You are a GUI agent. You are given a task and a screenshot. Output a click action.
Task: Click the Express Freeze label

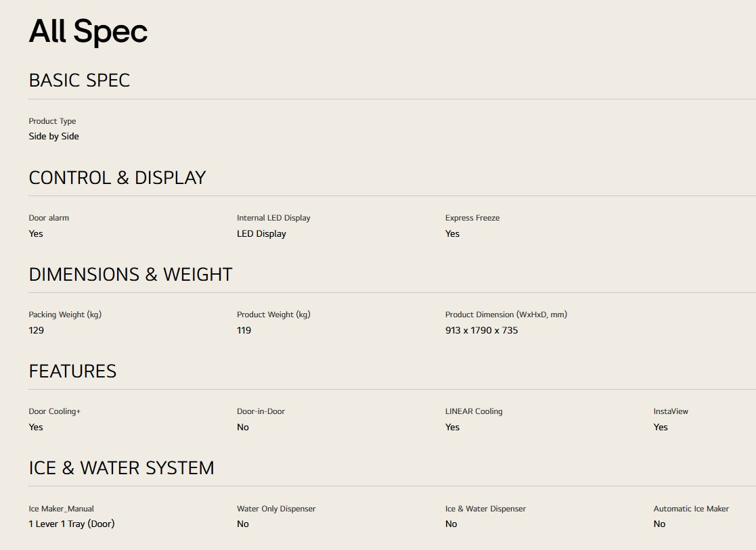coord(472,218)
